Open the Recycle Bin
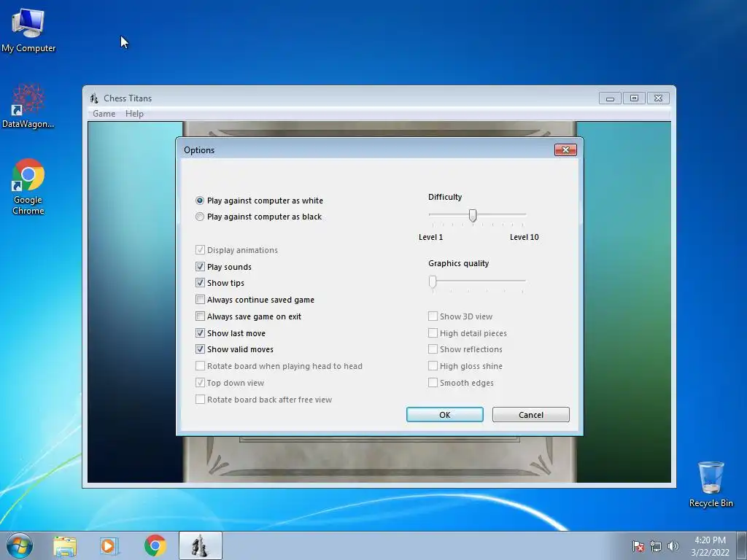Screen dimensions: 747x560 (x=711, y=484)
